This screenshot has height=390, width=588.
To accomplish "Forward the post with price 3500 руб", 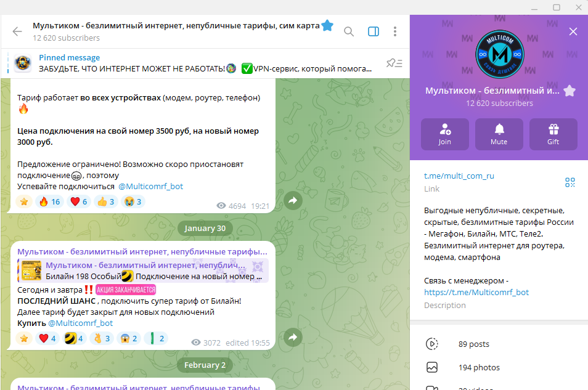I will click(x=293, y=200).
